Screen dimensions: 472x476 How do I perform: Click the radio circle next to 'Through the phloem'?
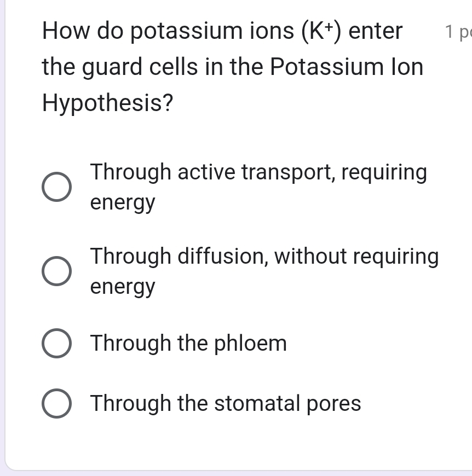tap(57, 344)
